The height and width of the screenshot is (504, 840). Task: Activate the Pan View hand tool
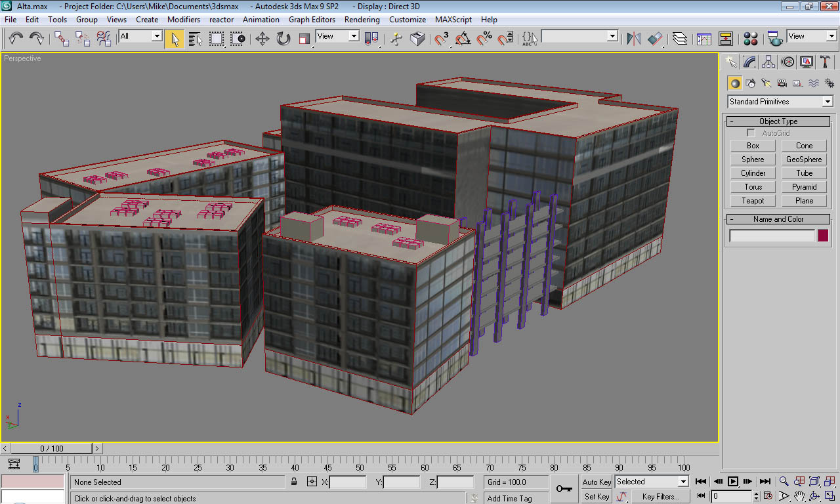tap(799, 497)
